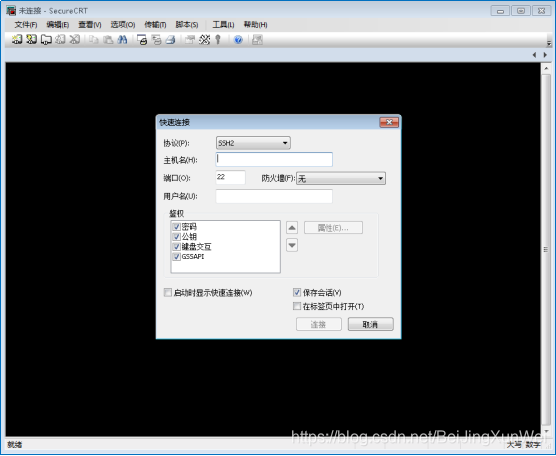Click the Public Key toolbar icon
The width and height of the screenshot is (556, 456).
218,39
